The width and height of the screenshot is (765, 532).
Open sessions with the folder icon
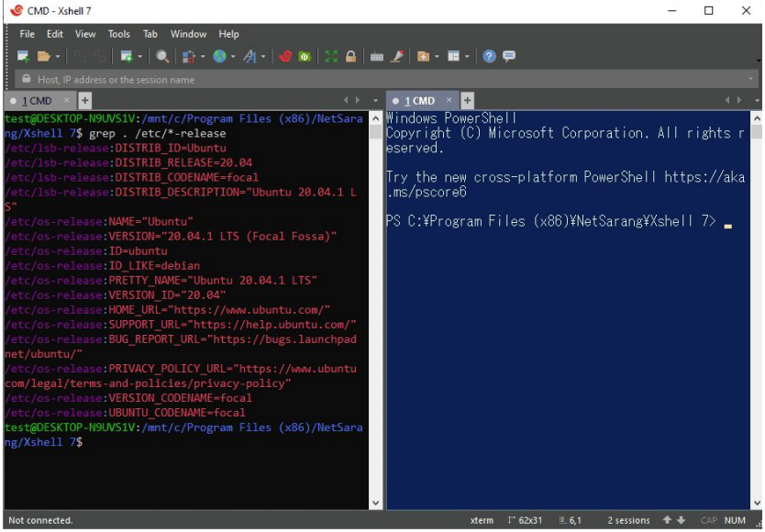(x=43, y=56)
